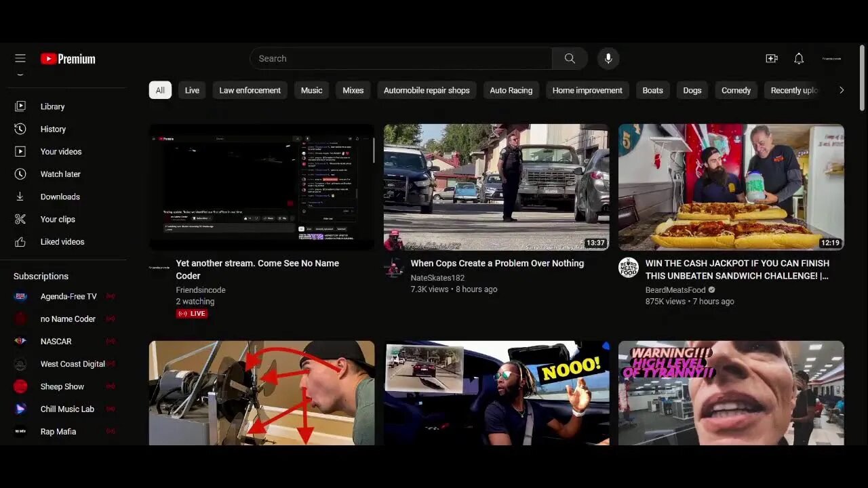The image size is (868, 488).
Task: Open the notifications bell
Action: [x=799, y=59]
